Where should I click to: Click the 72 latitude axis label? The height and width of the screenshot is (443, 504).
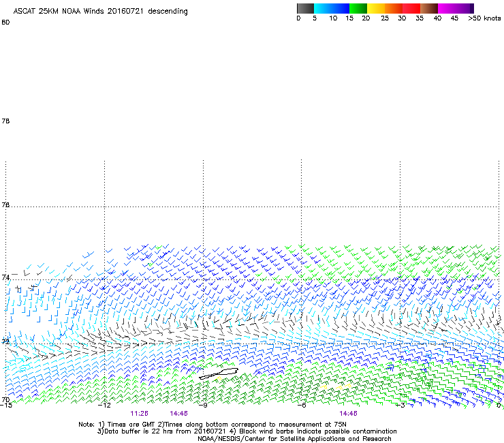coord(5,341)
